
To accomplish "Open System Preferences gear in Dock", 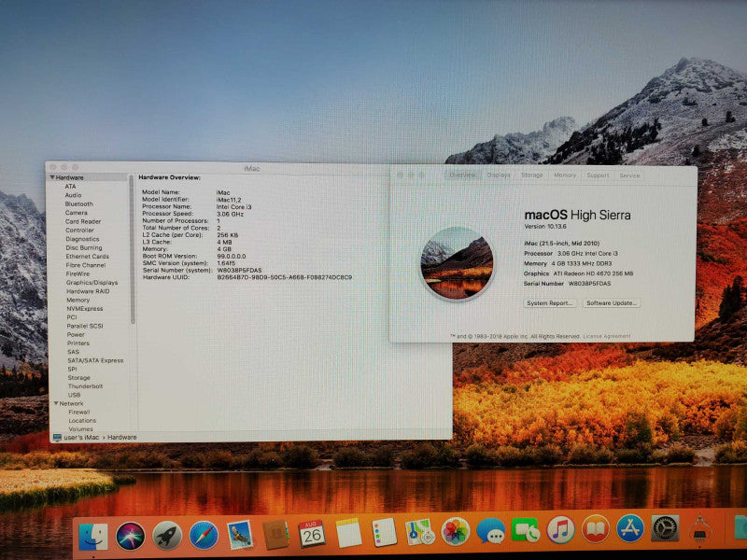I will pos(665,528).
